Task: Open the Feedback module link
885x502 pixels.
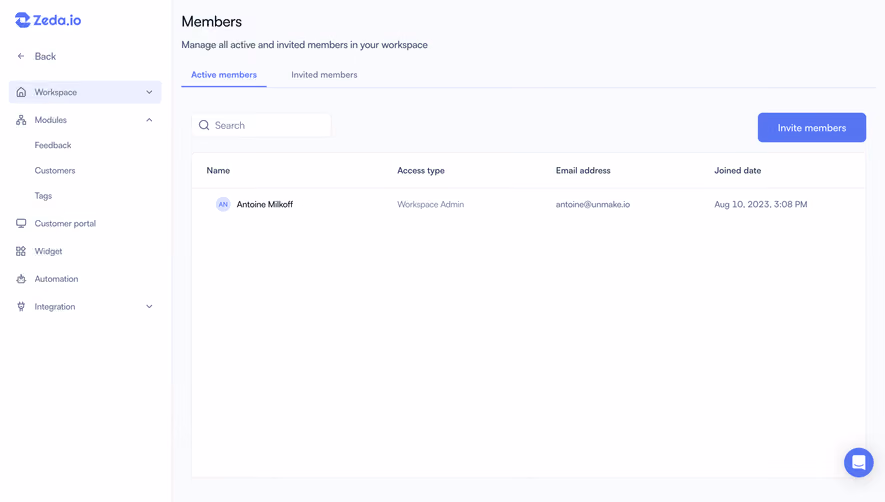Action: pyautogui.click(x=53, y=145)
